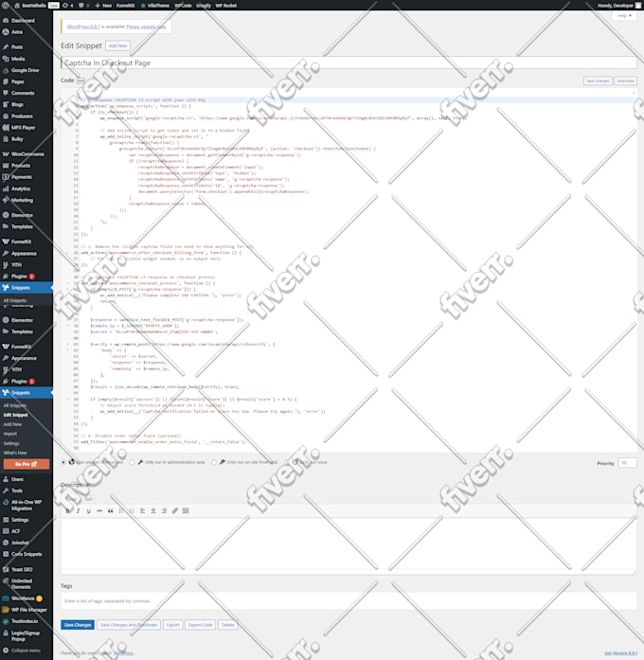Click the Export button
The height and width of the screenshot is (660, 644).
[172, 625]
